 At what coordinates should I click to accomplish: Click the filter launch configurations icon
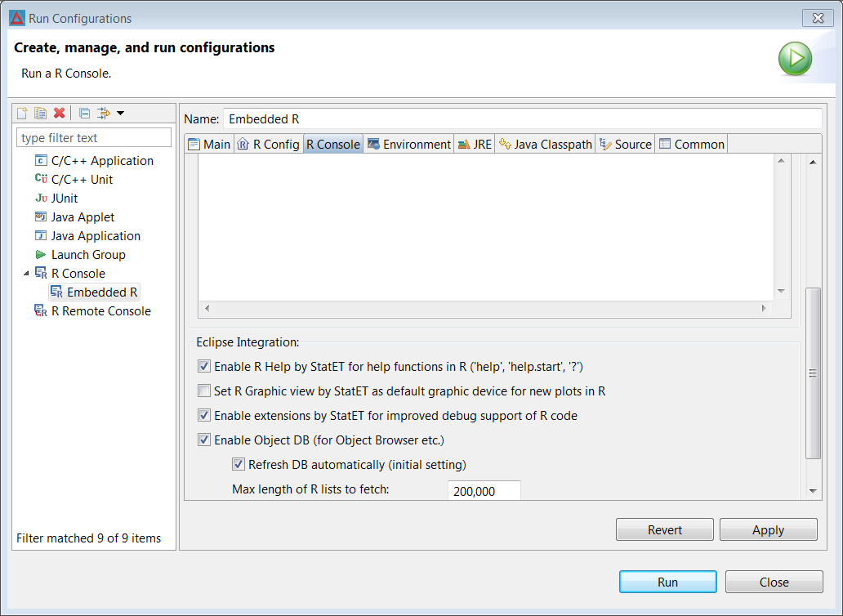(103, 113)
